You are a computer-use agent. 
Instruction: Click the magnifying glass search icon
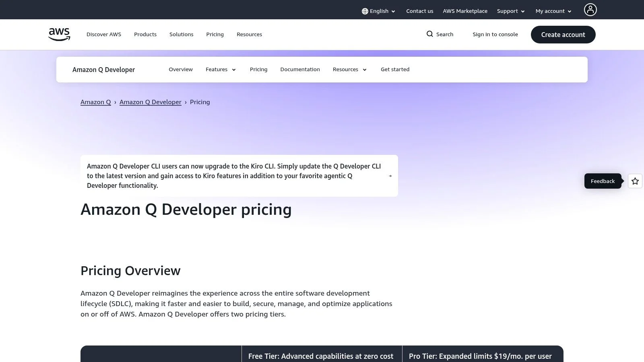click(430, 34)
